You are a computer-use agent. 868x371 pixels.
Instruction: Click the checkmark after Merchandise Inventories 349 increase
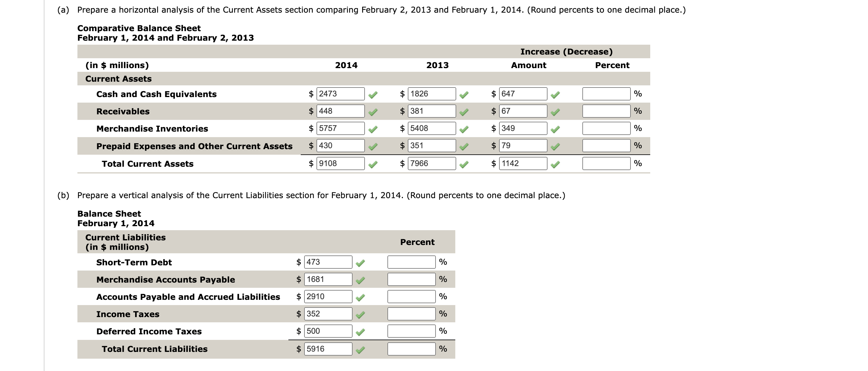coord(556,128)
